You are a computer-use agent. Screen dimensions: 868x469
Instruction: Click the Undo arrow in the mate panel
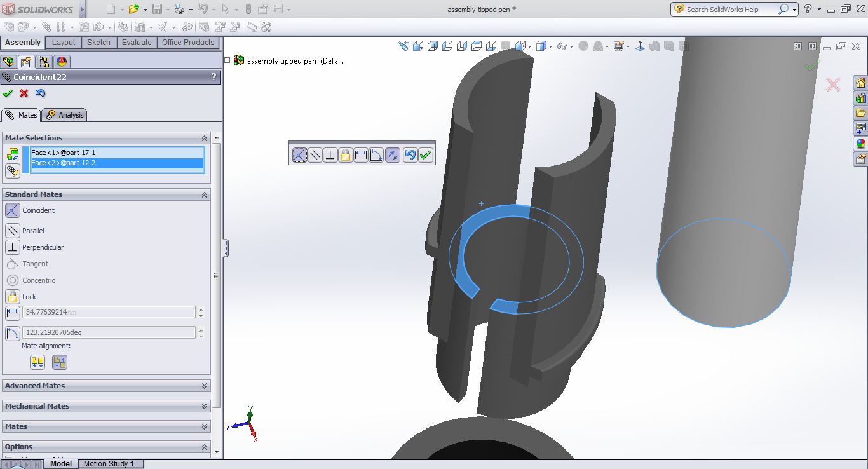pos(40,93)
